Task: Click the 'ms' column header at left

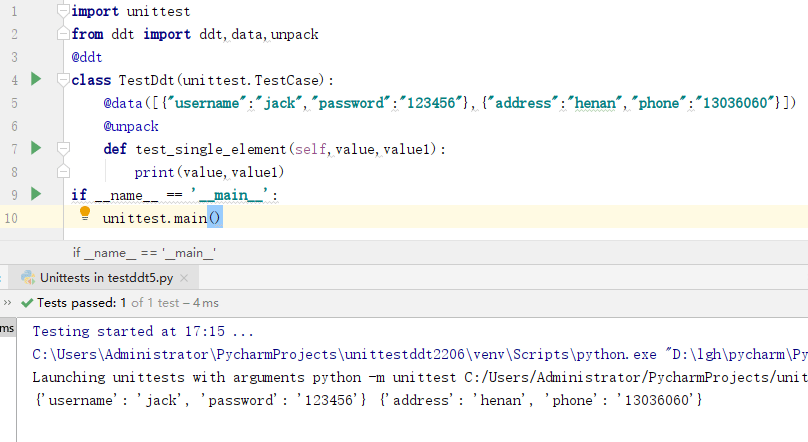Action: coord(7,328)
